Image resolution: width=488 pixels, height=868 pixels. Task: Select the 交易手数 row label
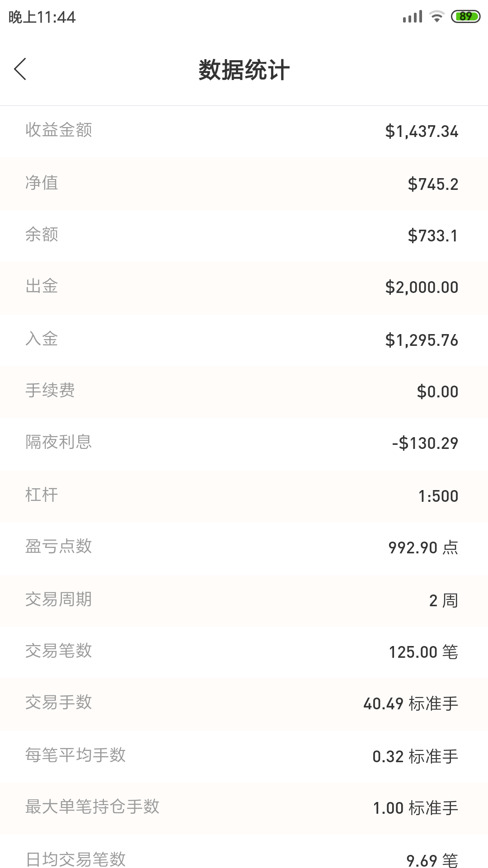coord(59,703)
